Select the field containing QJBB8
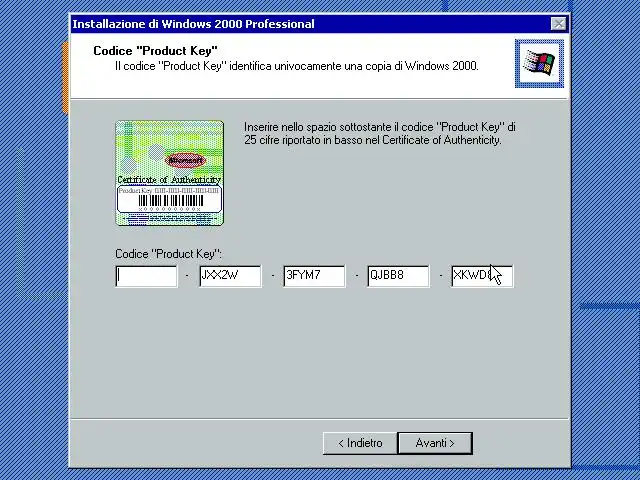The image size is (640, 480). (x=398, y=276)
